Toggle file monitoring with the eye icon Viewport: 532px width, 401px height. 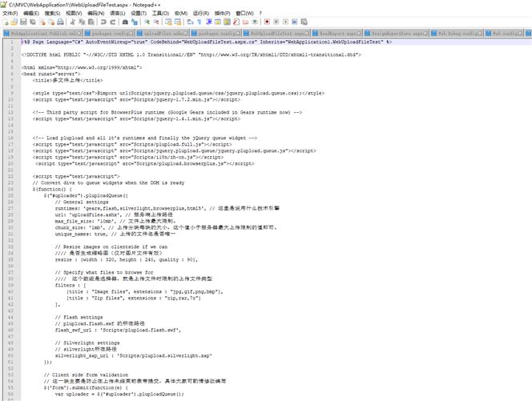click(x=255, y=22)
